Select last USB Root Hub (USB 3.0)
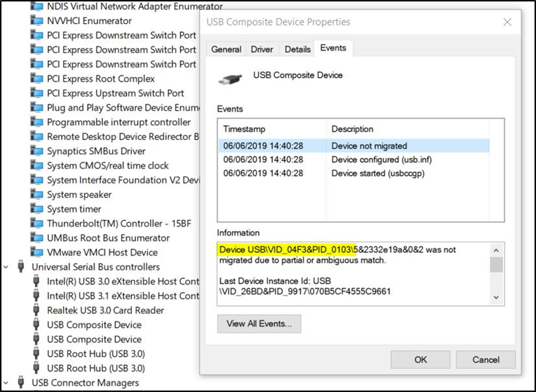Viewport: 536px width, 392px height. pos(96,368)
